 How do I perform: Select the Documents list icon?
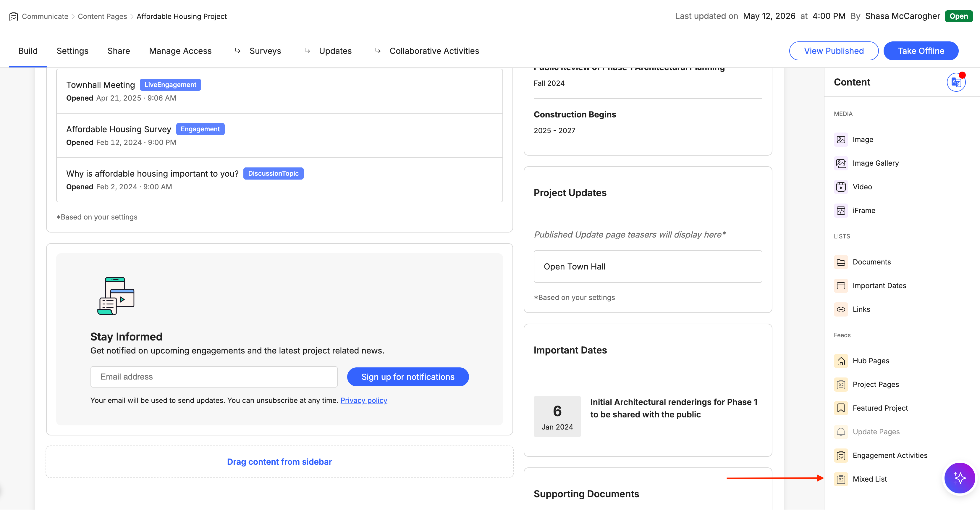click(x=841, y=262)
